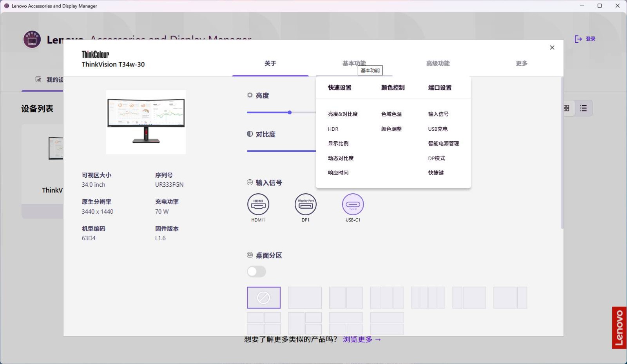Click the ThinkVision monitor product image
The image size is (627, 364).
point(146,122)
